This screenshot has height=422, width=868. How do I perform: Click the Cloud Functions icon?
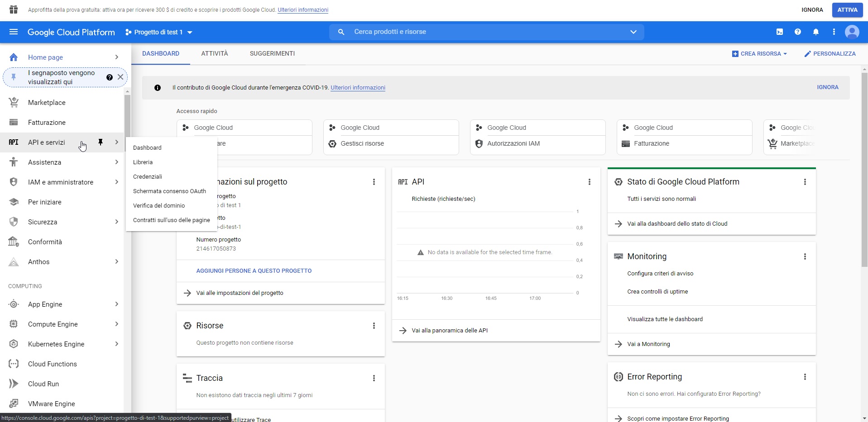point(14,364)
